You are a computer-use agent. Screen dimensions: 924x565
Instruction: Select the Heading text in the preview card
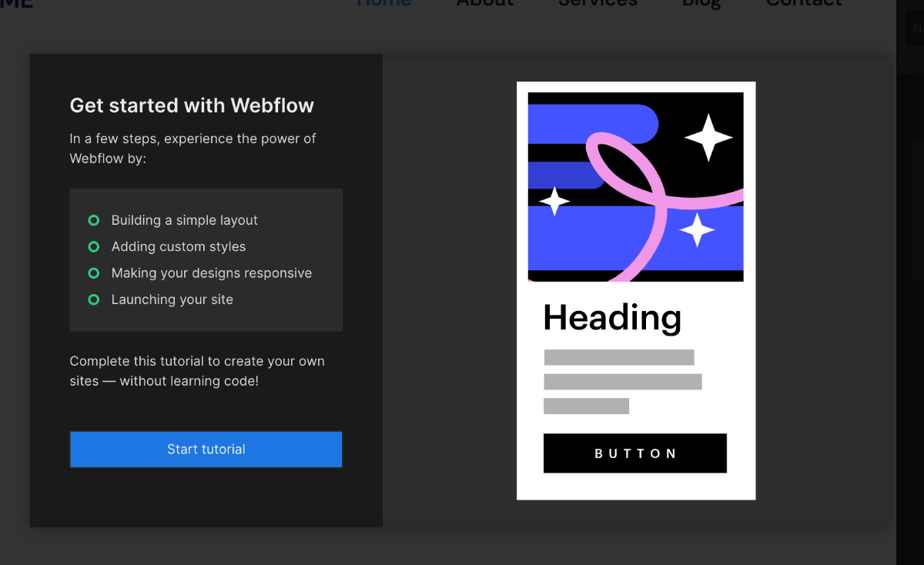click(612, 316)
